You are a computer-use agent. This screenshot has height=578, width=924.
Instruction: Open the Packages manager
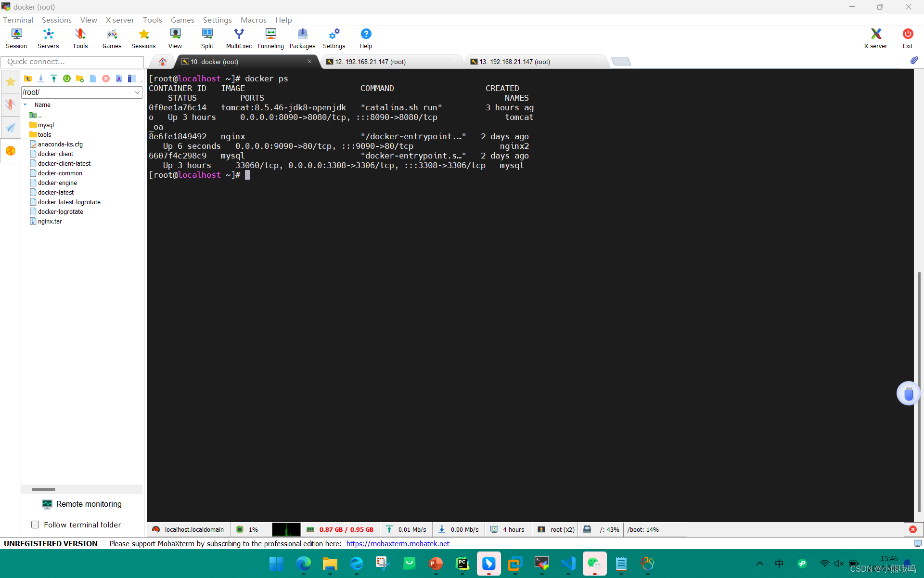pos(302,38)
